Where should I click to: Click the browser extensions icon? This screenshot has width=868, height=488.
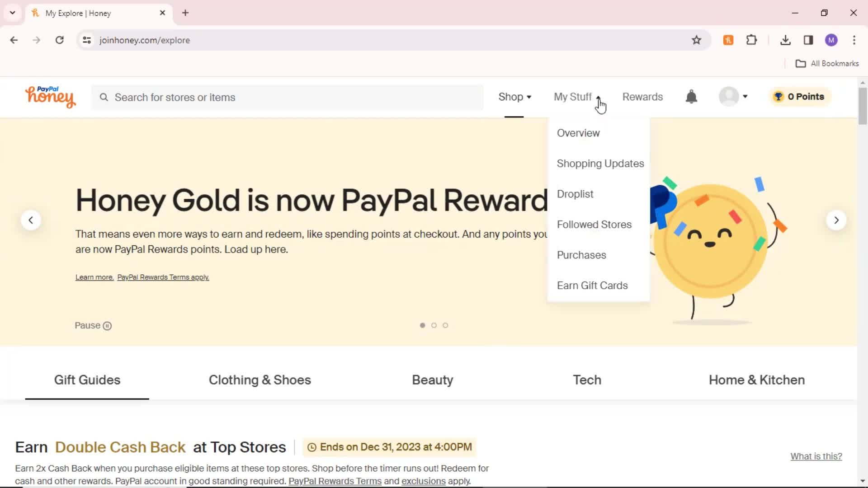(x=752, y=40)
